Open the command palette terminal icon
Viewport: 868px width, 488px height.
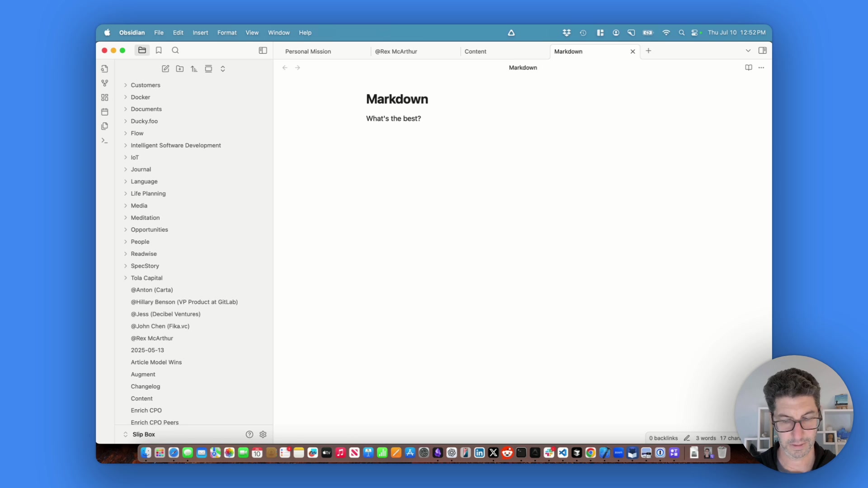[x=104, y=141]
